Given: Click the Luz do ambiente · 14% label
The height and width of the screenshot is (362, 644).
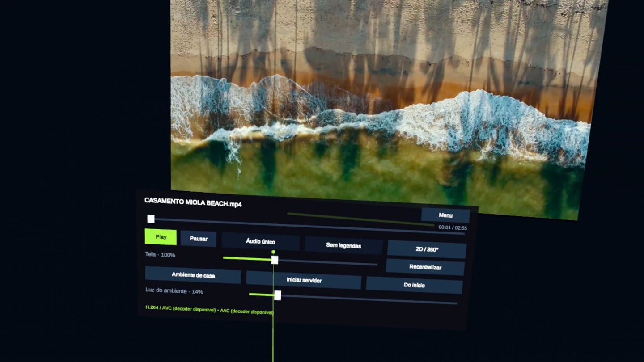Looking at the screenshot, I should [174, 290].
